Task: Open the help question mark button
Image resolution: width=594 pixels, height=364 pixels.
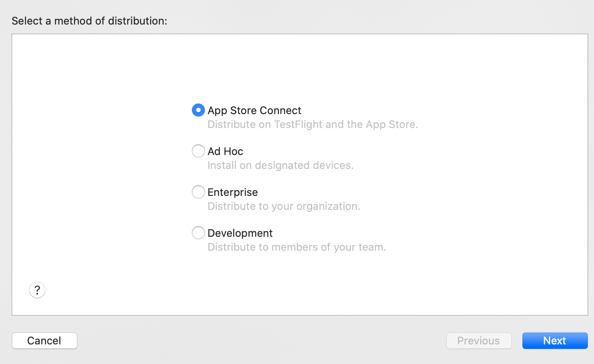Action: tap(37, 290)
